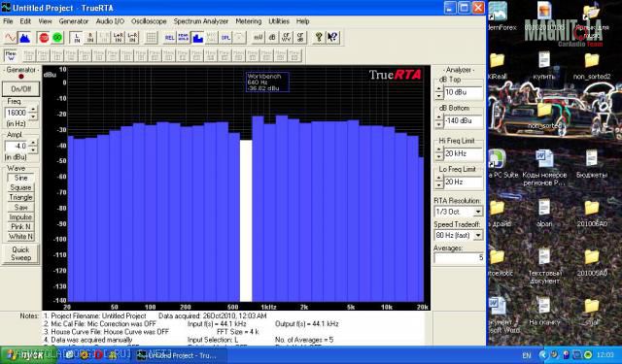
Task: Click the dB Top value field
Action: click(464, 92)
